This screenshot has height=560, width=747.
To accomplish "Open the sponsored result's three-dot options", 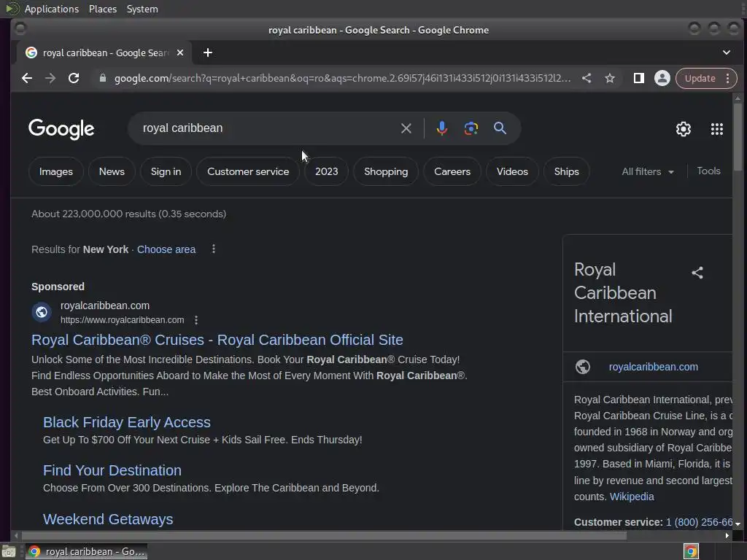I will click(196, 320).
